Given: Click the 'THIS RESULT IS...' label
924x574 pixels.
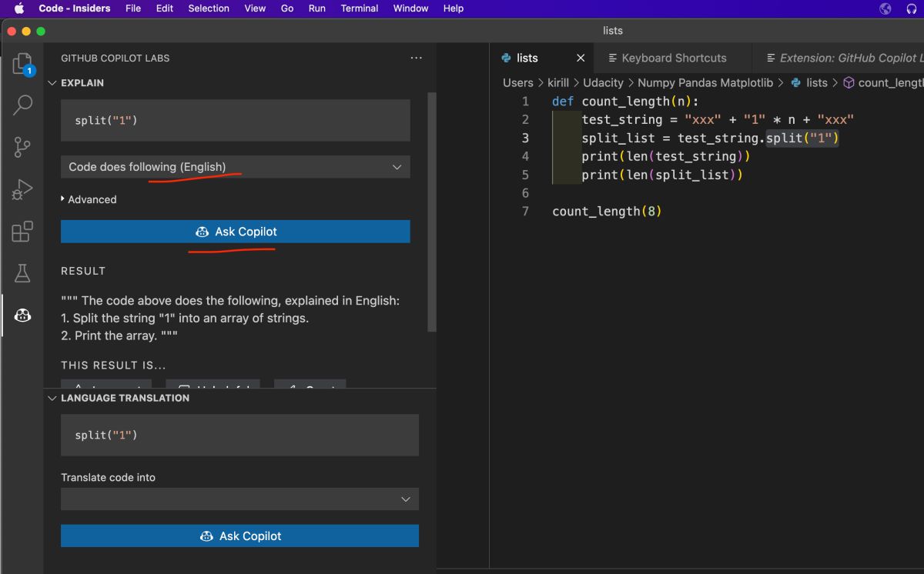Looking at the screenshot, I should click(x=113, y=365).
